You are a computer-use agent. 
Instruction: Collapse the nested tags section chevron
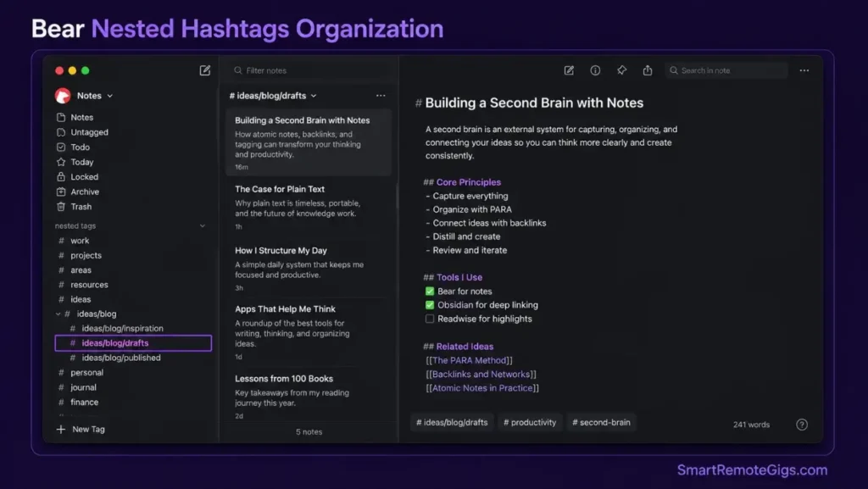pyautogui.click(x=203, y=225)
